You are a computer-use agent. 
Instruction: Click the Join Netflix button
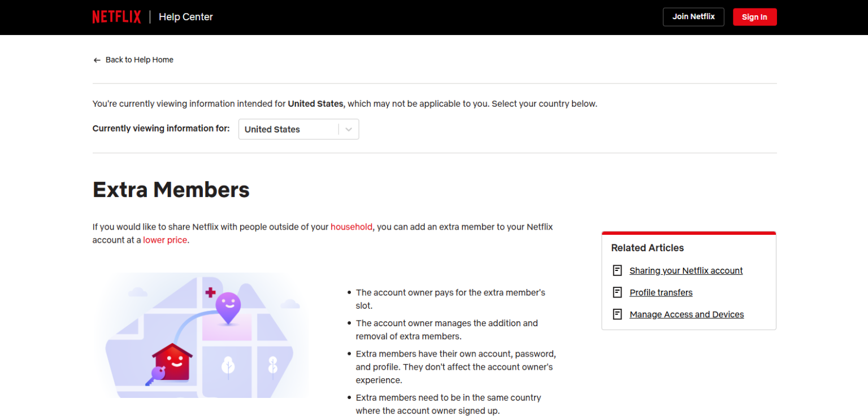coord(693,17)
